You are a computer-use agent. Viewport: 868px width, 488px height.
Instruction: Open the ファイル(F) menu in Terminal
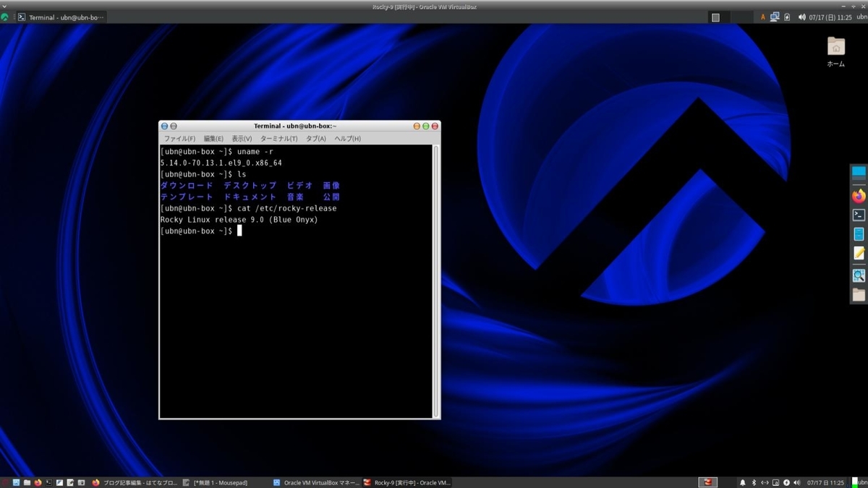click(x=179, y=138)
